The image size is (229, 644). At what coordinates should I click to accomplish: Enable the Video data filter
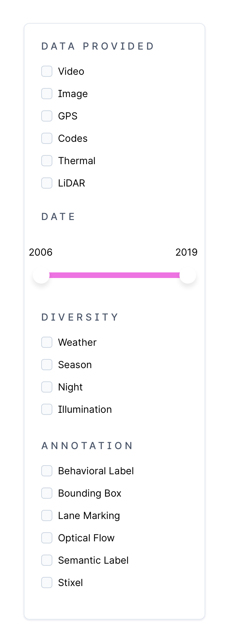(x=46, y=71)
